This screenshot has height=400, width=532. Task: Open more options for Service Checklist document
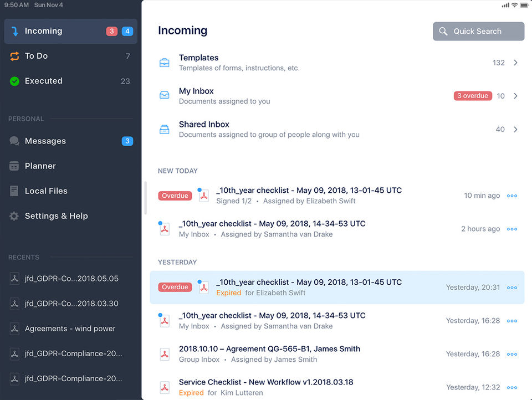click(x=512, y=387)
